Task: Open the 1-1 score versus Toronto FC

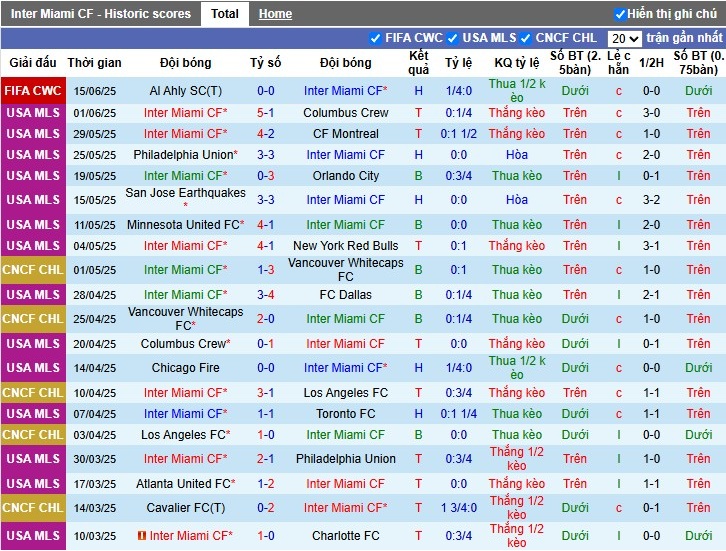Action: pos(266,414)
